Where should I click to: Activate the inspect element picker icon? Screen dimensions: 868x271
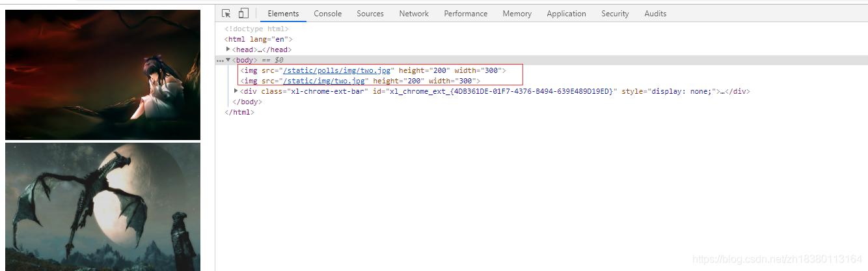226,13
